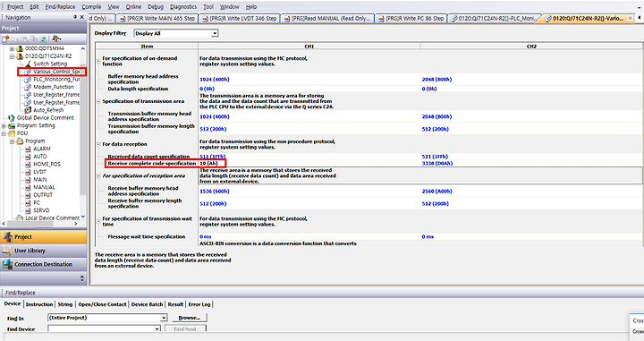This screenshot has height=341, width=644.
Task: Collapse 'For specification of on-demand function' section
Action: (98, 61)
